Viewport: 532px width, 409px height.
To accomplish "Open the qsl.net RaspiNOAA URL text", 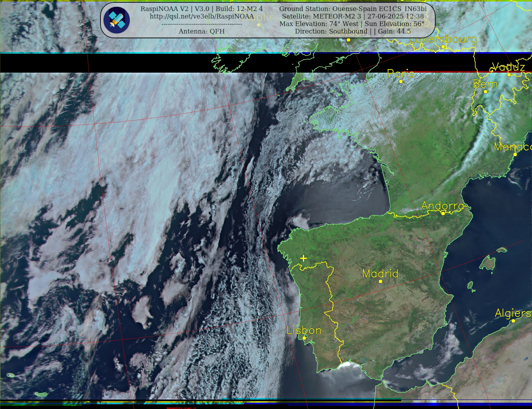I will (202, 16).
